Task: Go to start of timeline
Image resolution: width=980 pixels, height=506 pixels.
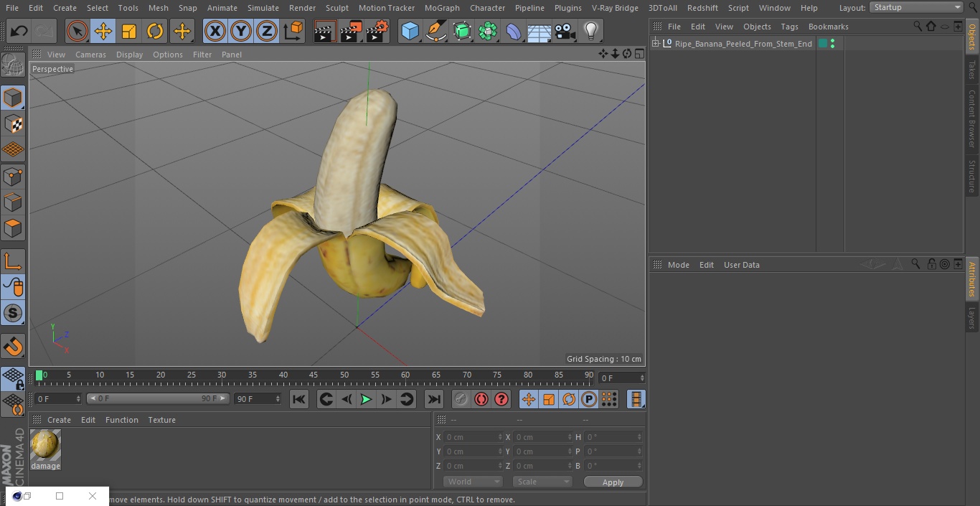Action: (x=299, y=400)
